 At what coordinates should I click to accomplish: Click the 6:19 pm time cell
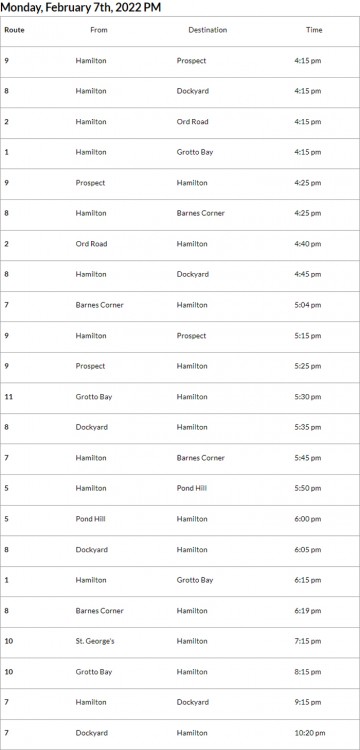308,611
